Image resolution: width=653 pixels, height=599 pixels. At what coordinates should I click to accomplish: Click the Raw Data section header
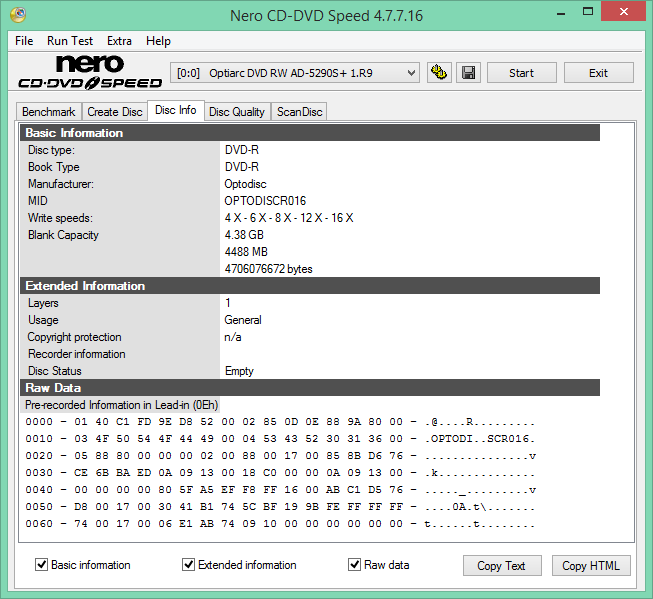[310, 388]
